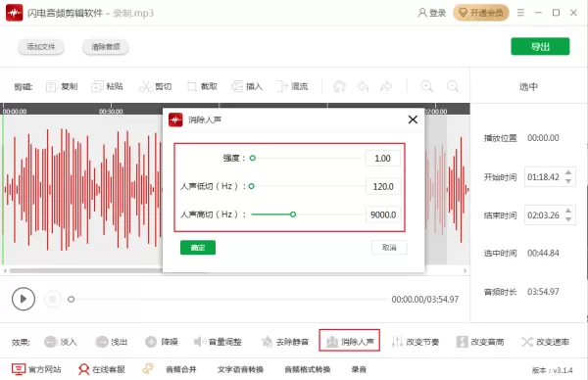The height and width of the screenshot is (380, 588).
Task: Click the 添加文件 add file button
Action: pos(41,47)
